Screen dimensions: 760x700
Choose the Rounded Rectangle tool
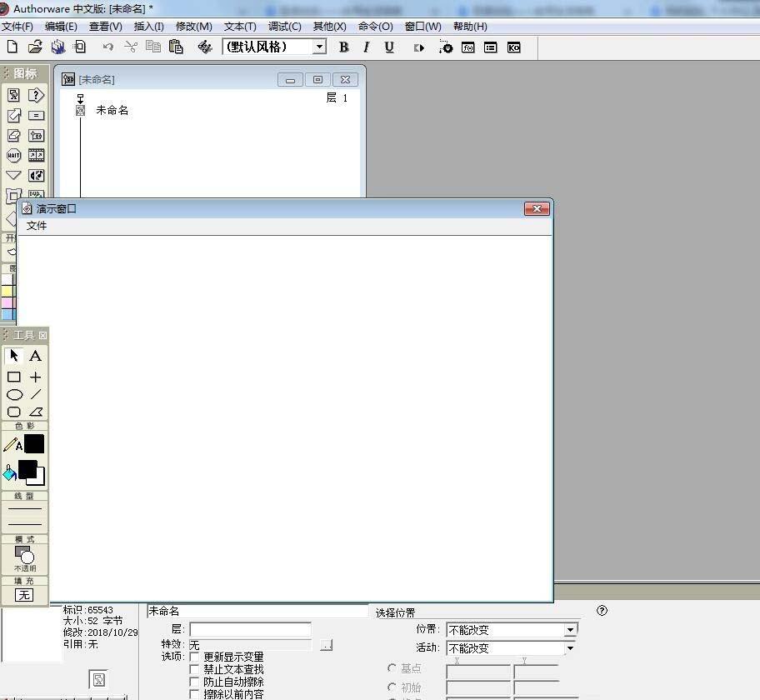(x=14, y=412)
